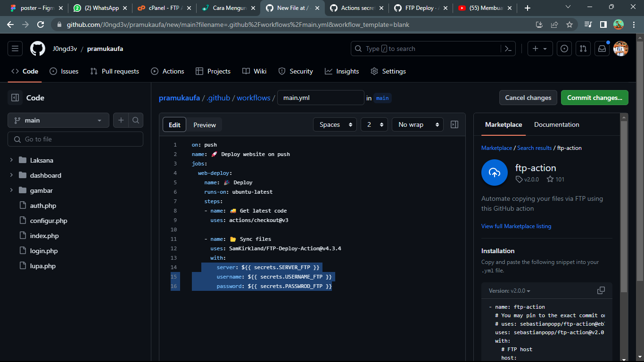This screenshot has width=644, height=362.
Task: Click the ftp-action upload cloud logo
Action: (x=495, y=173)
